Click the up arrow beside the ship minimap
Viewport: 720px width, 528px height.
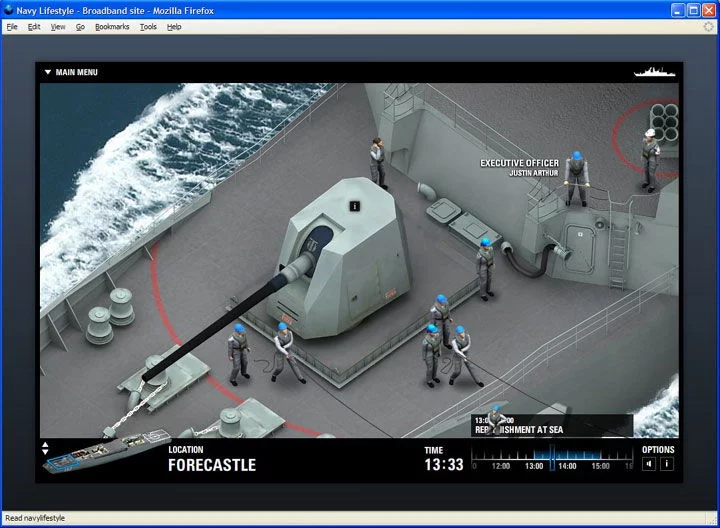click(45, 445)
